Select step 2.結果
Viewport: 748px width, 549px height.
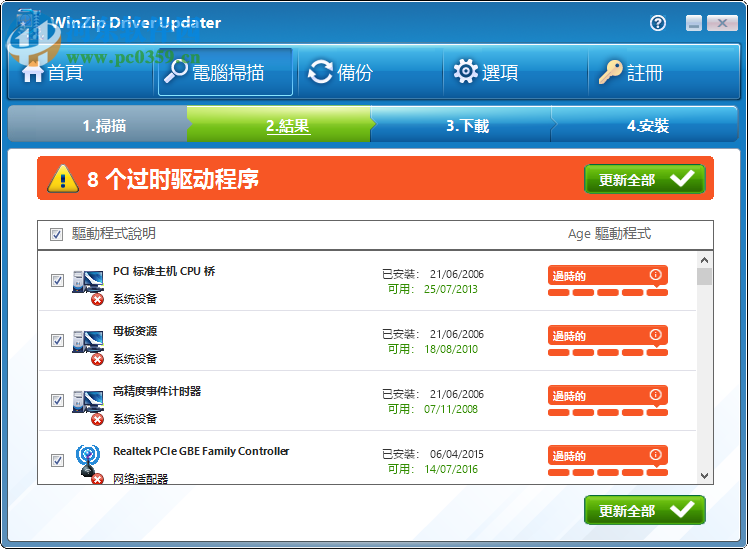pos(279,125)
